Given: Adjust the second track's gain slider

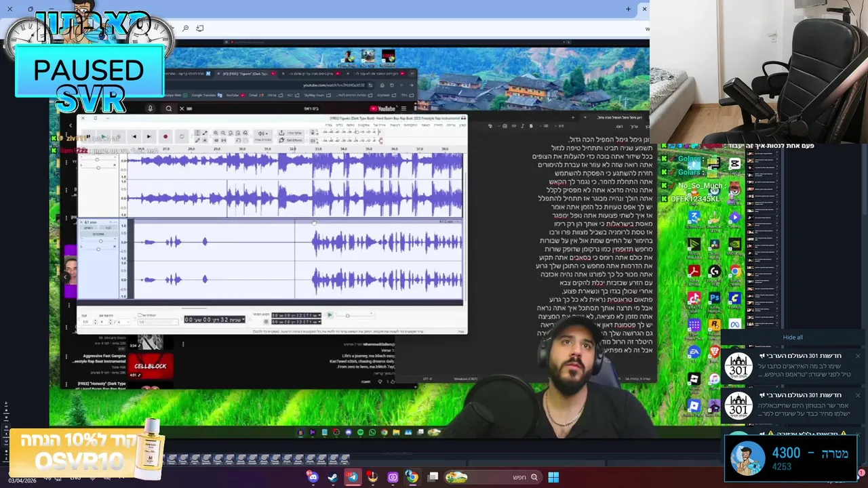Looking at the screenshot, I should [101, 241].
